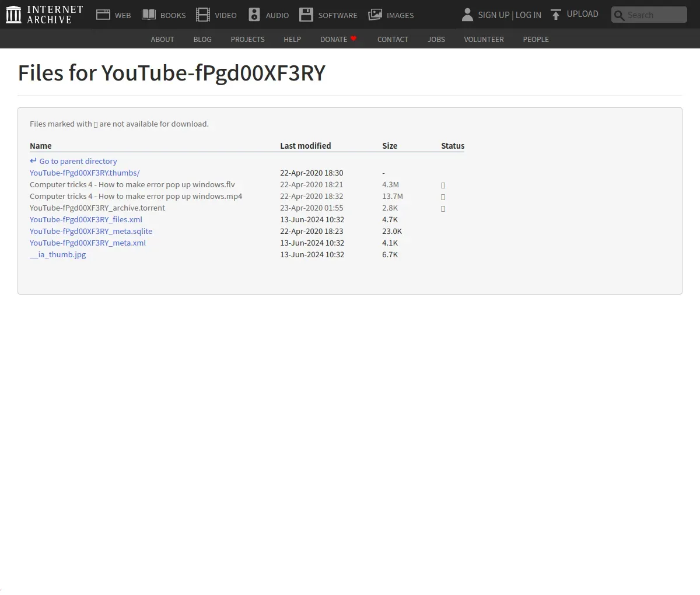Click the status icon for the .mp4 file
700x595 pixels.
coord(443,197)
